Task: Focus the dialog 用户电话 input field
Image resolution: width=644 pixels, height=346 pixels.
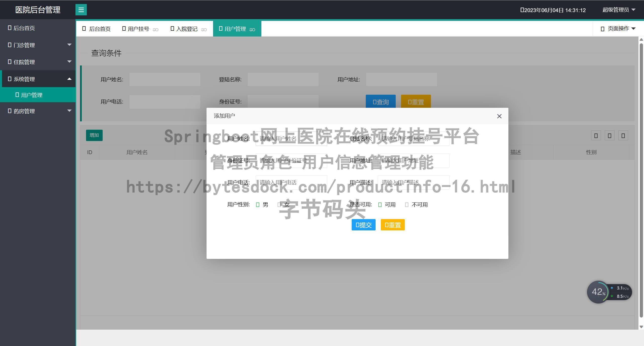Action: (x=291, y=182)
